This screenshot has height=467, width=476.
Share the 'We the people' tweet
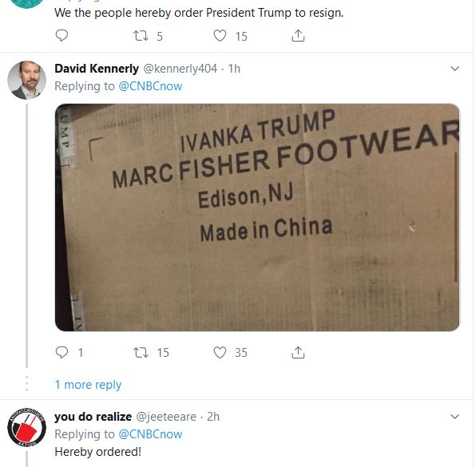[298, 36]
